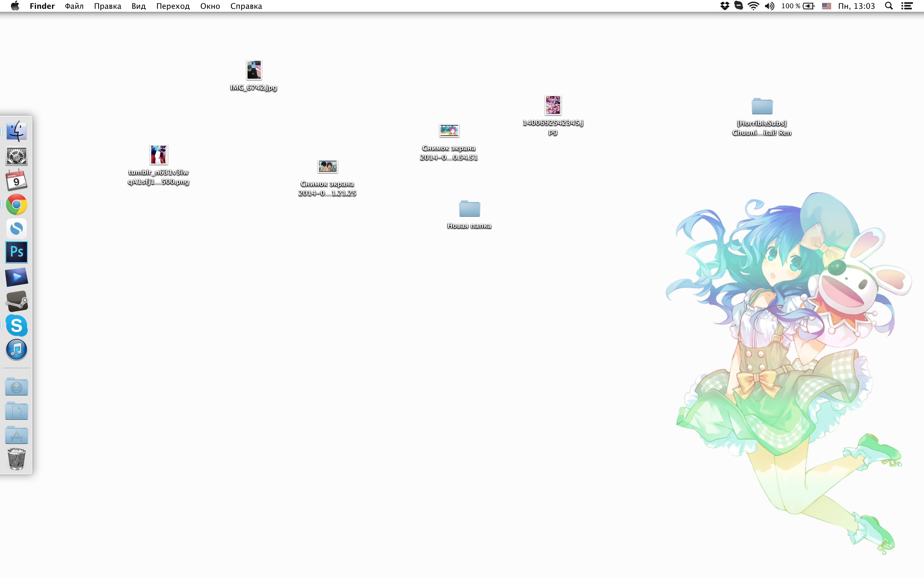Viewport: 924px width, 578px height.
Task: Select the tumblr_n631v3iw png file icon
Action: (x=158, y=154)
